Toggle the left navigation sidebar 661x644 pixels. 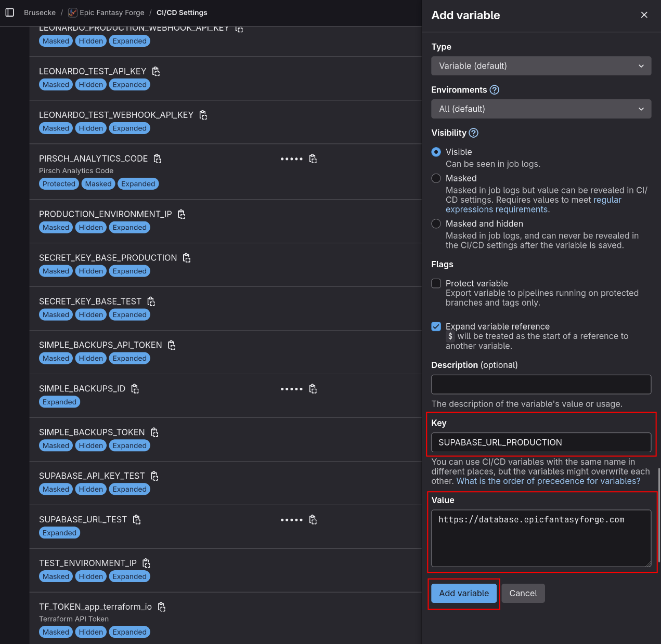click(9, 12)
